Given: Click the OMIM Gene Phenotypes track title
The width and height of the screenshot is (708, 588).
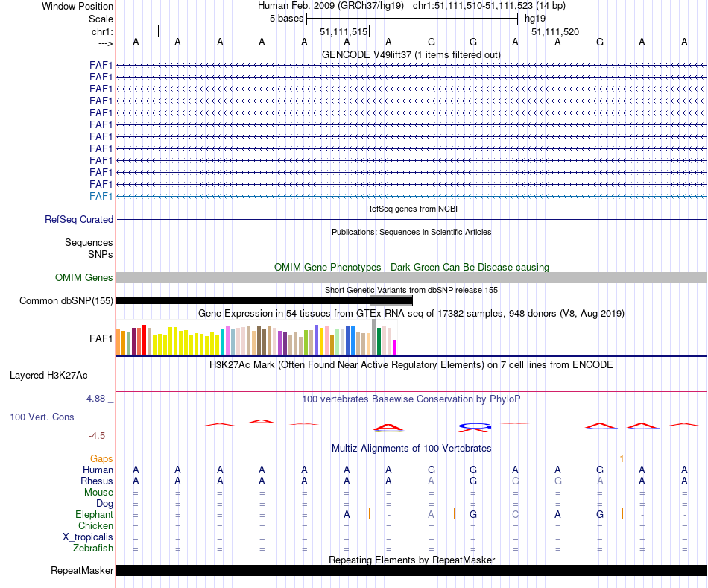Looking at the screenshot, I should click(412, 267).
